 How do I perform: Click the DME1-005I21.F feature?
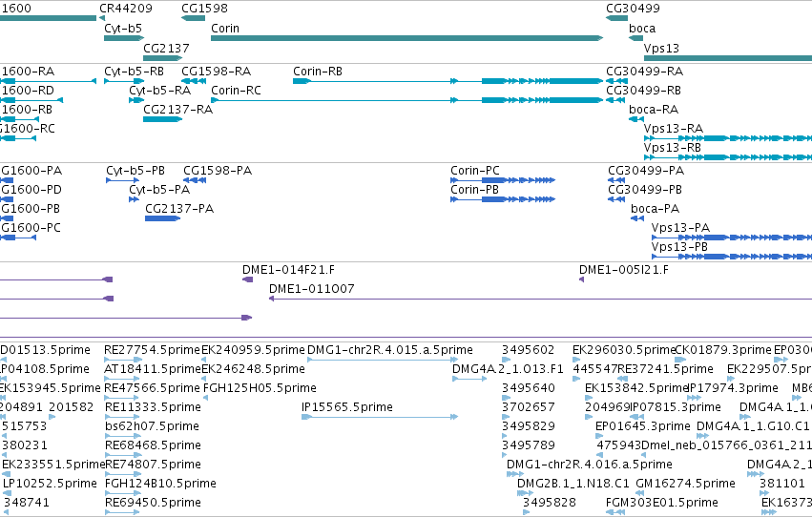(x=581, y=279)
